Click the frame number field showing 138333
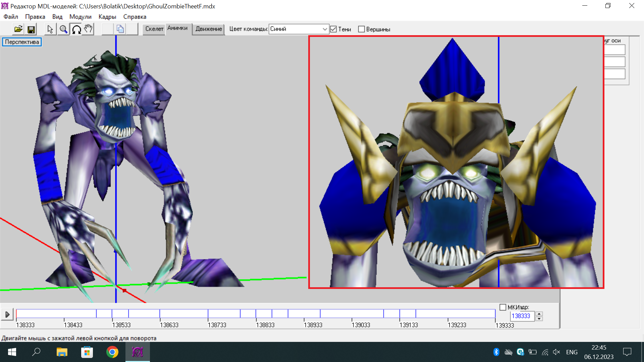 point(522,316)
